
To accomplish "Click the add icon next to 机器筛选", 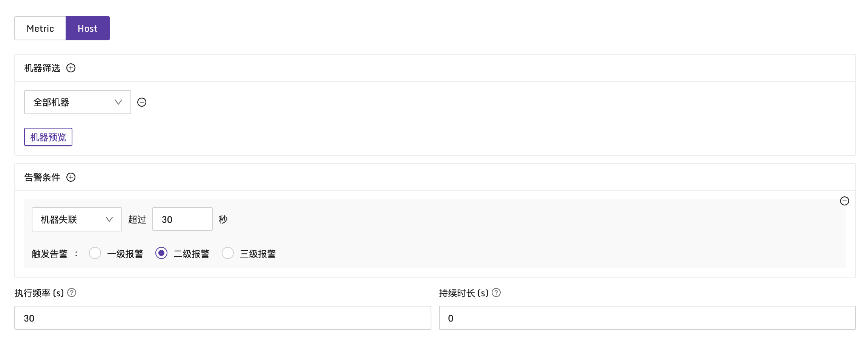I will [71, 68].
